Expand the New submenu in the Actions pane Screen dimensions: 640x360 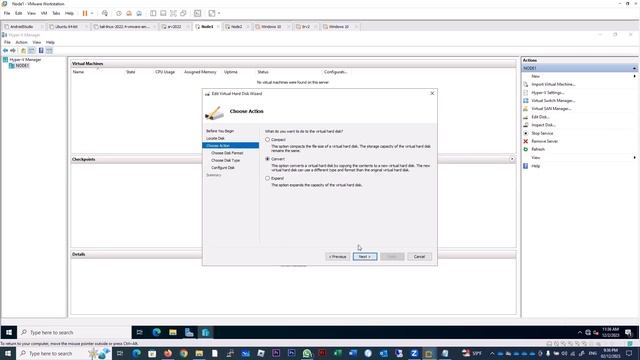[x=634, y=76]
